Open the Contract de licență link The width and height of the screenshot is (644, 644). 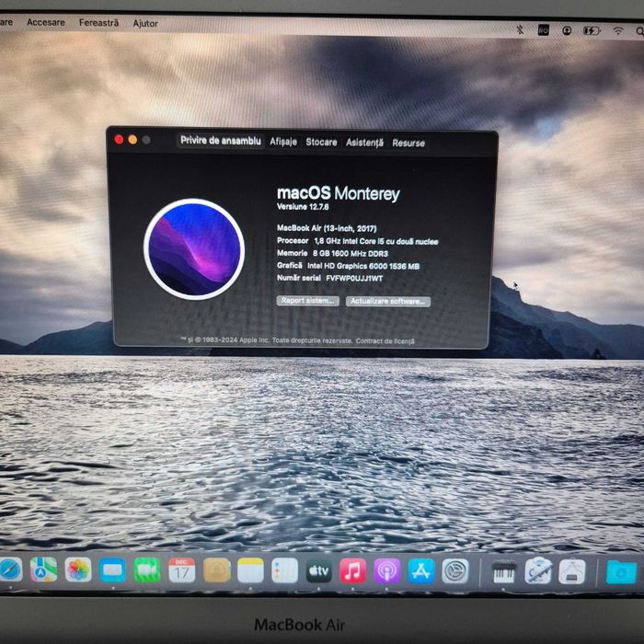385,341
